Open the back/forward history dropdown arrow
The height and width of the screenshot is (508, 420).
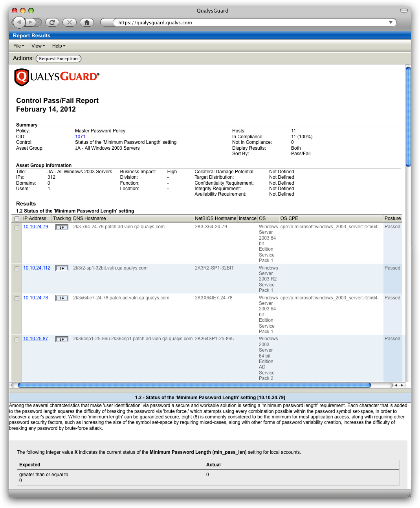pyautogui.click(x=39, y=22)
